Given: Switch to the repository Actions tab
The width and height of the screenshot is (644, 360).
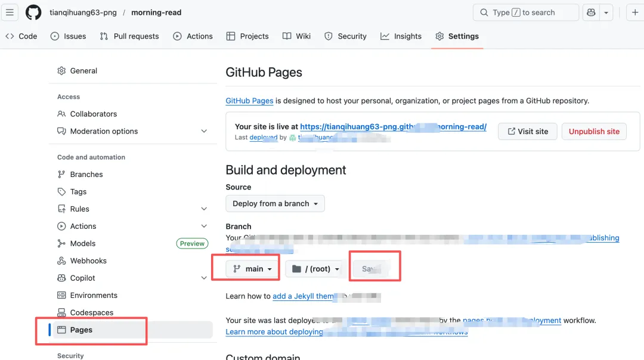Looking at the screenshot, I should coord(193,36).
